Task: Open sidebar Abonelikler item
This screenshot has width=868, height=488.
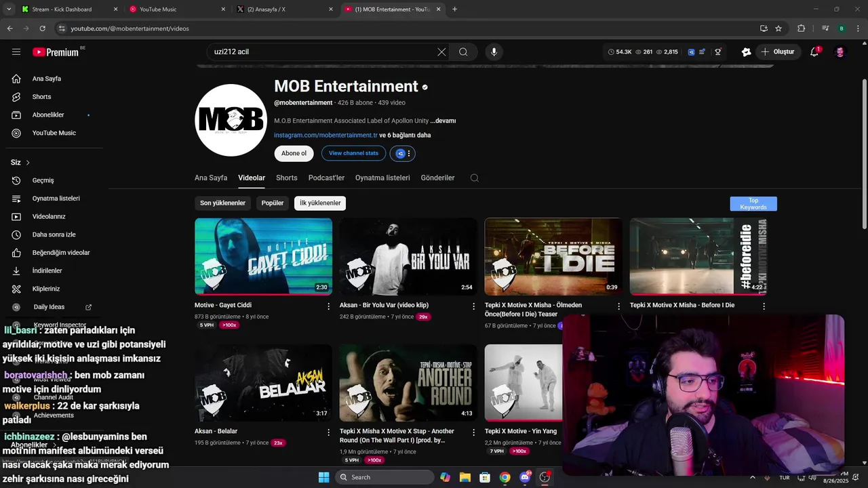Action: (51, 115)
